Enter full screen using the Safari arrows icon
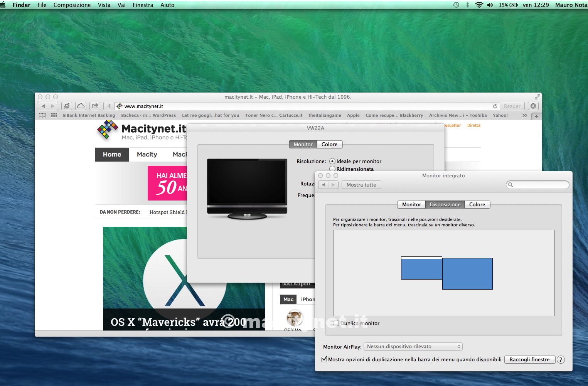Image resolution: width=588 pixels, height=386 pixels. [x=537, y=97]
